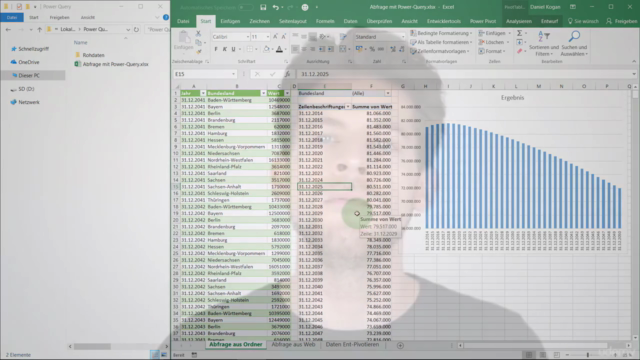Image resolution: width=640 pixels, height=360 pixels.
Task: Switch to page layout view in status bar
Action: (542, 355)
